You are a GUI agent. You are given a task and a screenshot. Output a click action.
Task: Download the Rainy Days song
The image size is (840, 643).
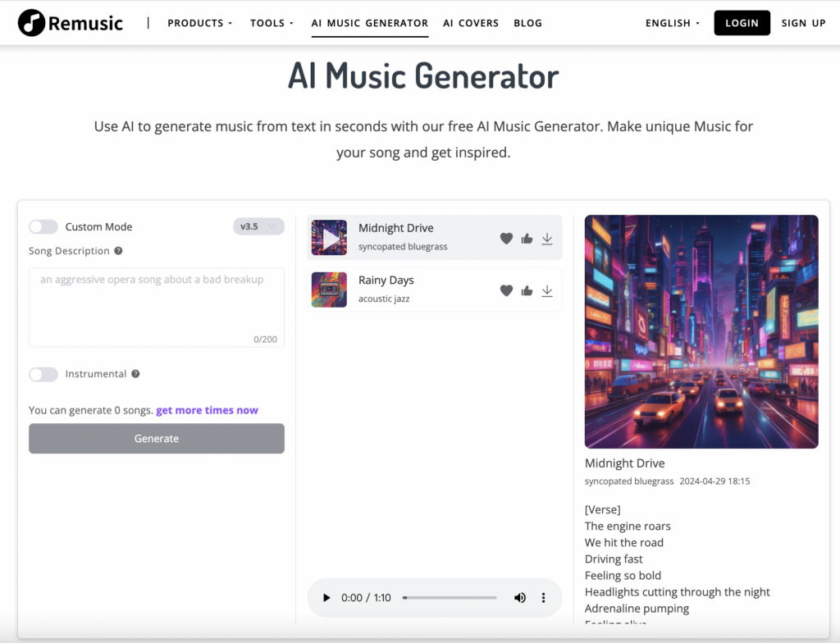tap(547, 290)
